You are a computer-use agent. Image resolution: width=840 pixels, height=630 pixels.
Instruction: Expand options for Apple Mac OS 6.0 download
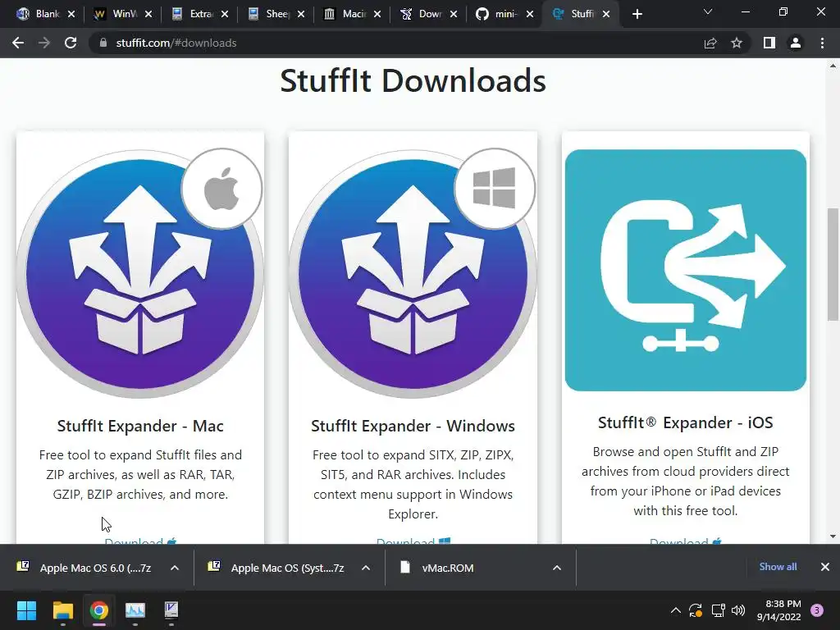click(175, 568)
